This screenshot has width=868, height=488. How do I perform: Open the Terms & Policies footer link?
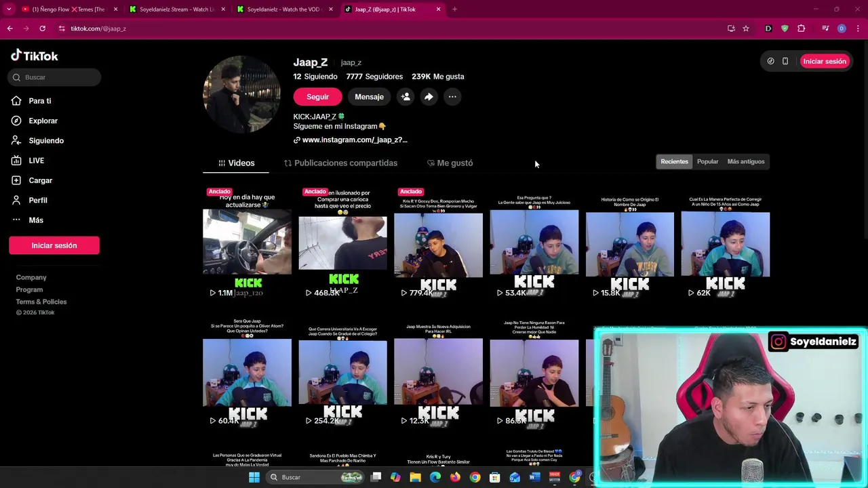tap(41, 302)
